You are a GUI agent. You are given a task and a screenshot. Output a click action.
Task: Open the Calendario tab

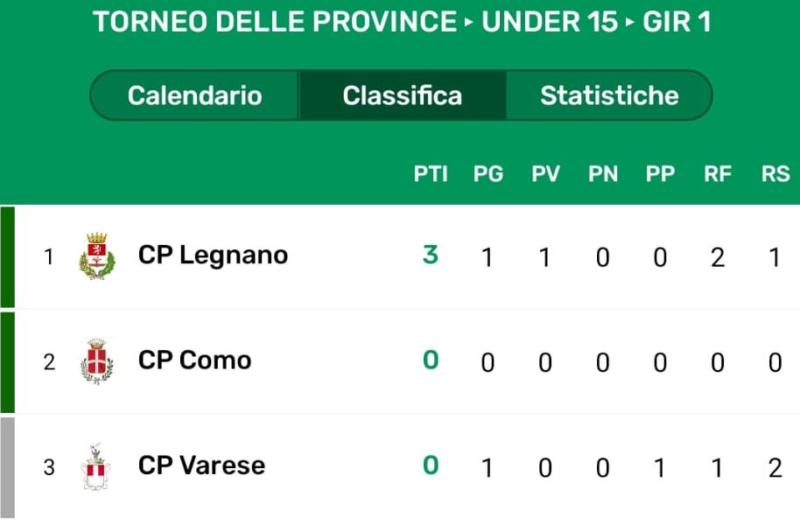[x=194, y=95]
